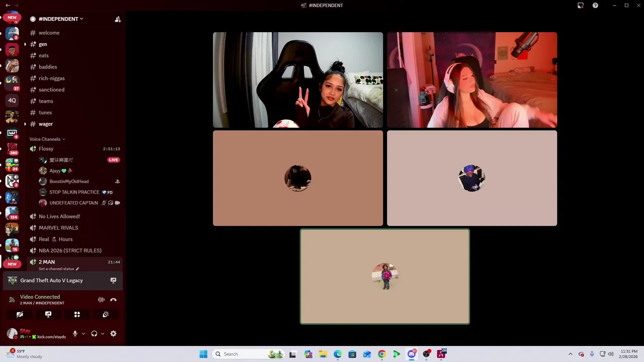Disconnect from the voice call

113,300
